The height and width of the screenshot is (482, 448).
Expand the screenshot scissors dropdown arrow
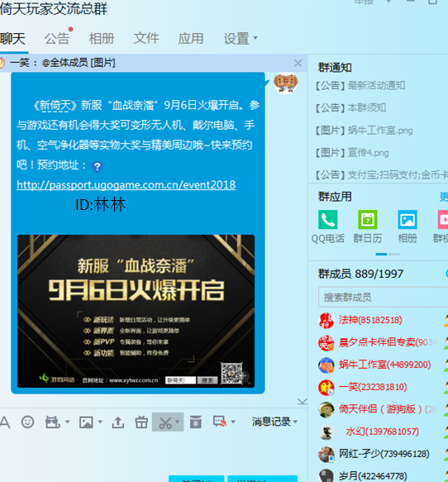coord(178,422)
